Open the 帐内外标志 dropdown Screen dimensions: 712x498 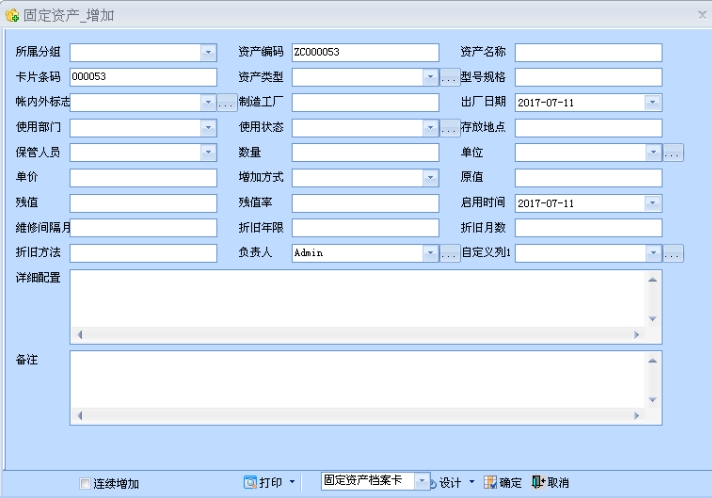coord(208,102)
